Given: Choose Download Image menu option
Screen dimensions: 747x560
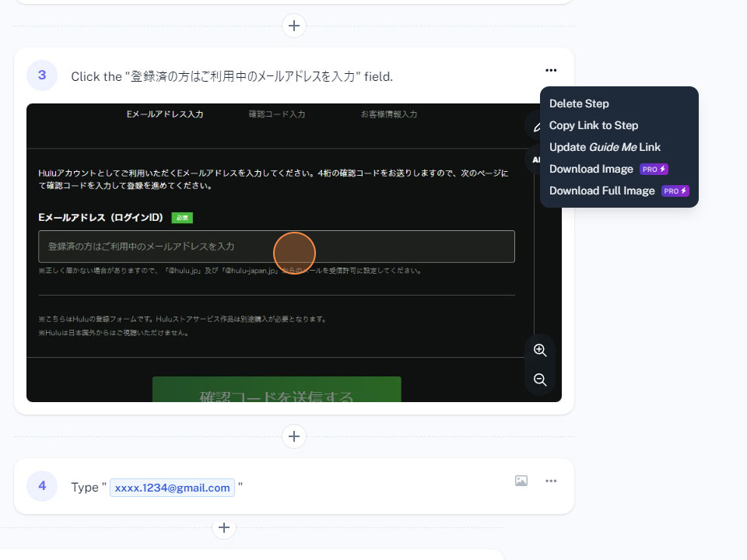Looking at the screenshot, I should tap(591, 169).
